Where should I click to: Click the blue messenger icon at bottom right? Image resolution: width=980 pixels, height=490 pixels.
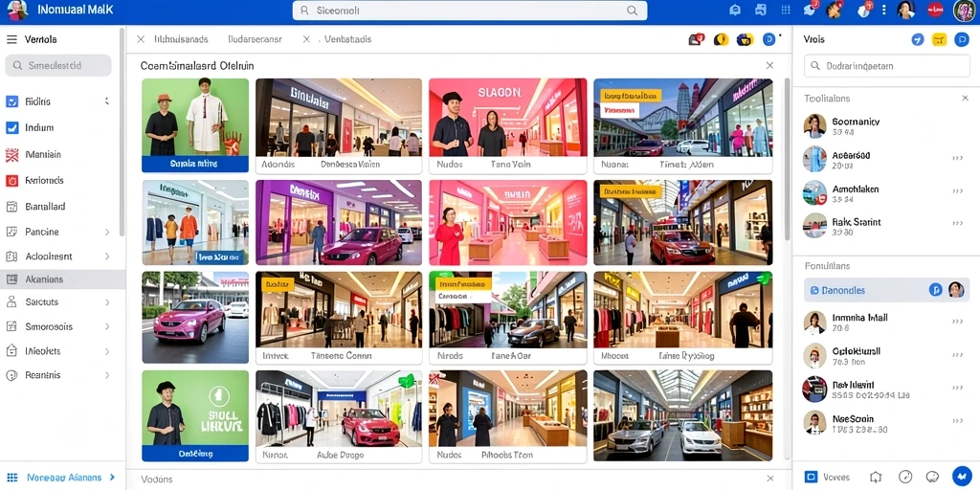962,477
